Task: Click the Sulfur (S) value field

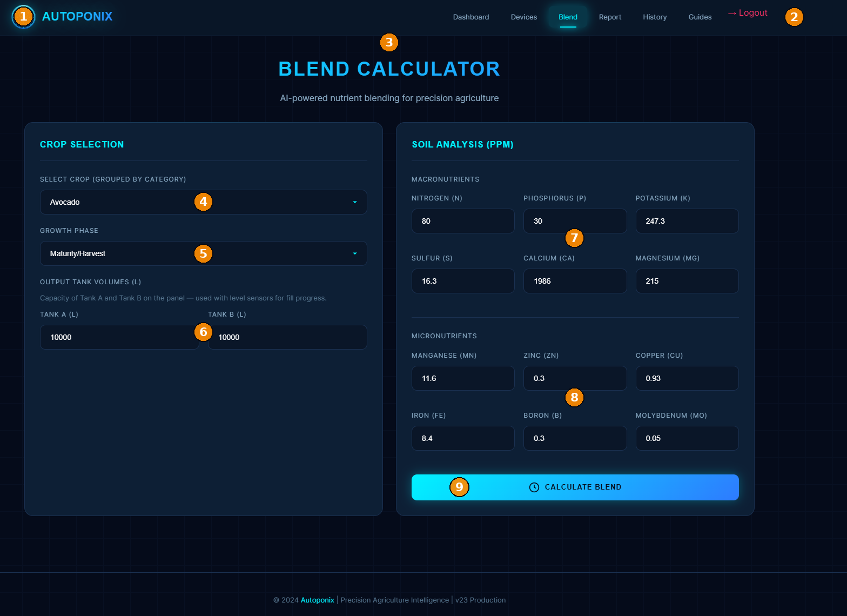Action: 463,281
